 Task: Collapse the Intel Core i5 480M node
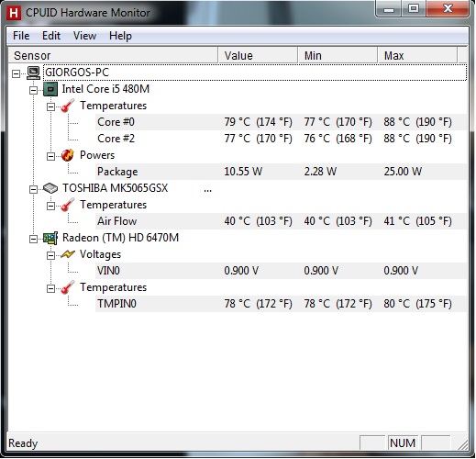pyautogui.click(x=33, y=90)
